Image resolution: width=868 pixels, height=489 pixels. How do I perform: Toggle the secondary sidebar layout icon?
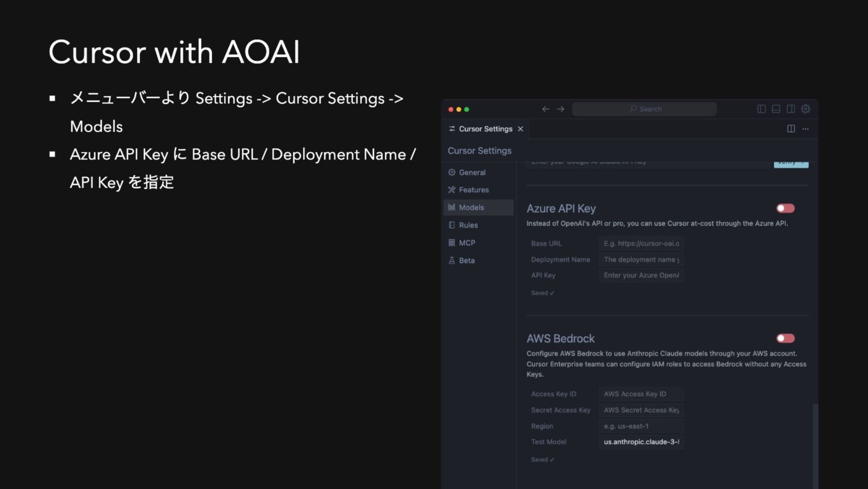791,109
